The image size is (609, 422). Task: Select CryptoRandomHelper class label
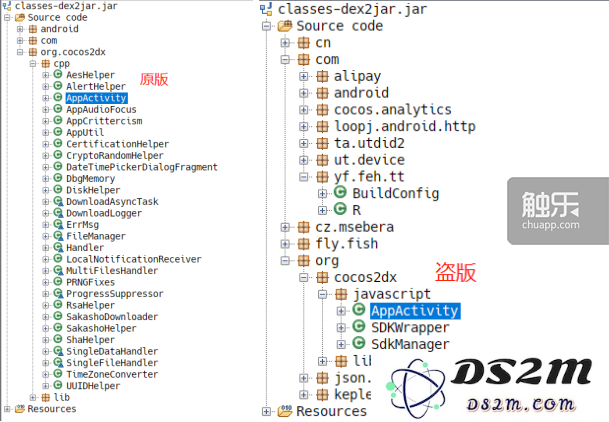pyautogui.click(x=115, y=155)
